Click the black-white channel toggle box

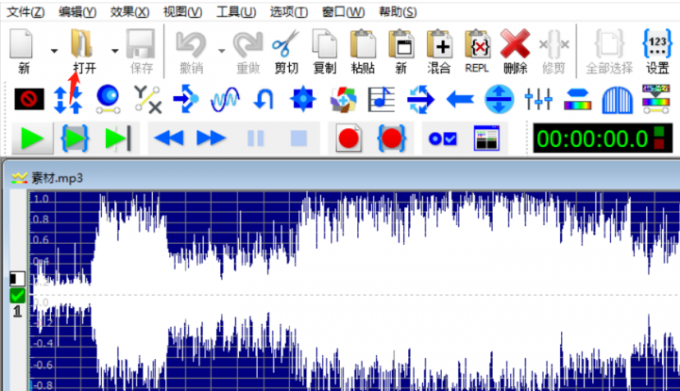(17, 278)
